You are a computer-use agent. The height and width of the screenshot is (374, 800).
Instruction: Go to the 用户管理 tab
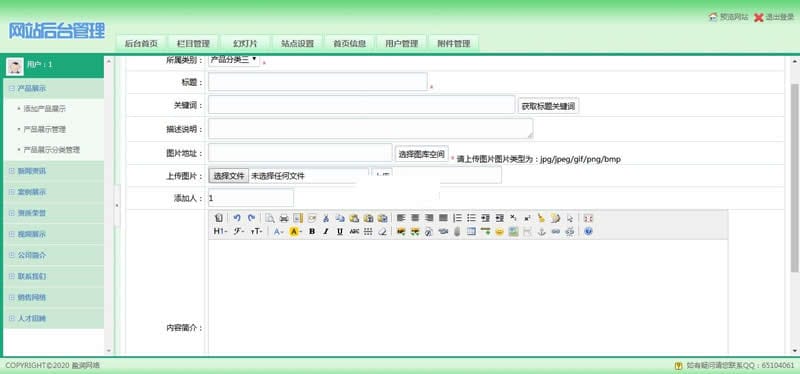[x=402, y=43]
